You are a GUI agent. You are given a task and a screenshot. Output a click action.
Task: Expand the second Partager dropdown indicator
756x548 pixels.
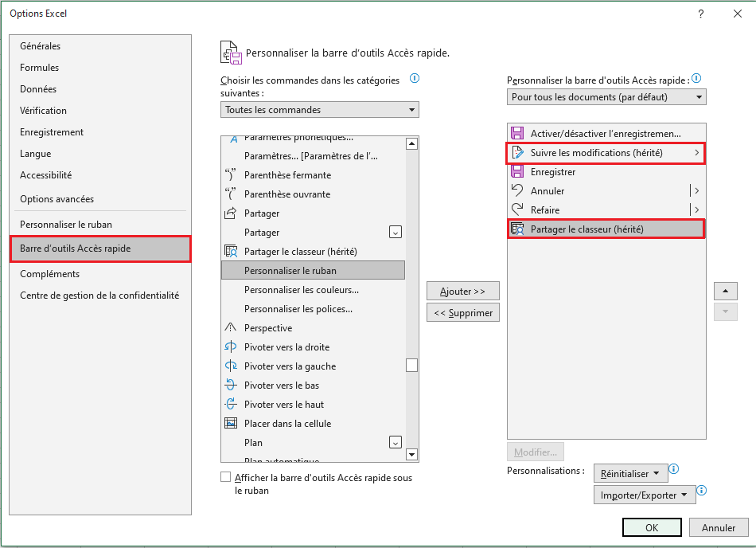point(396,233)
